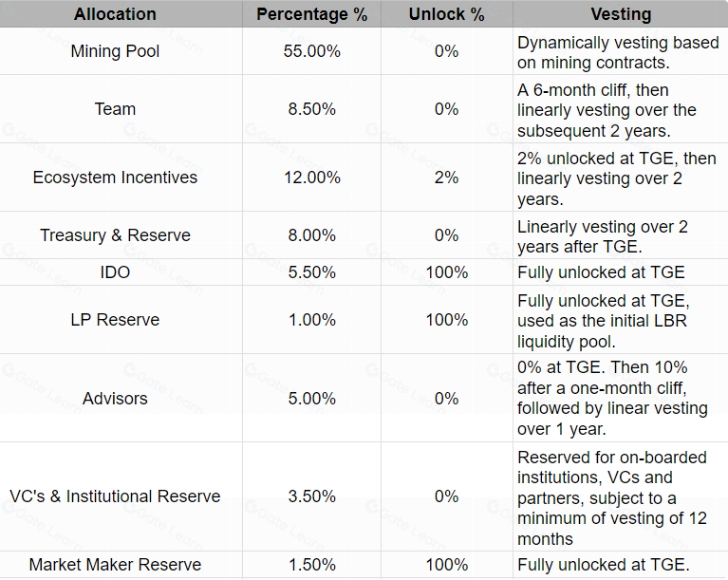Viewport: 728px width, 580px height.
Task: Click the Unlock % column header
Action: pyautogui.click(x=446, y=14)
